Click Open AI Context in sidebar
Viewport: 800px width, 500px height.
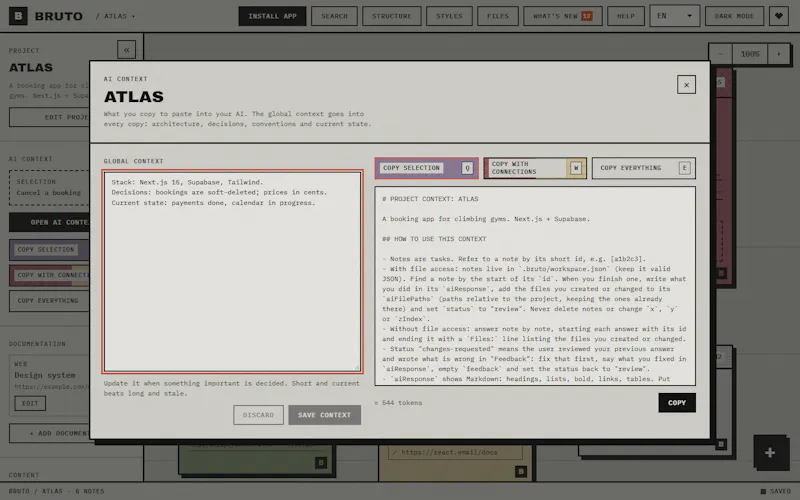(49, 222)
